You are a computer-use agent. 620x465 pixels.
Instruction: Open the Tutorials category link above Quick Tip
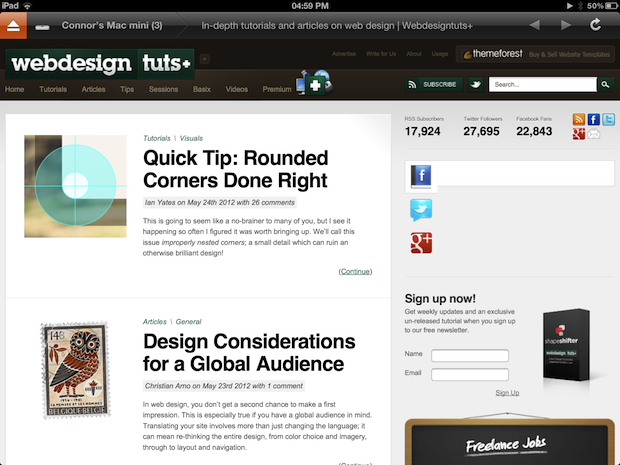(157, 138)
